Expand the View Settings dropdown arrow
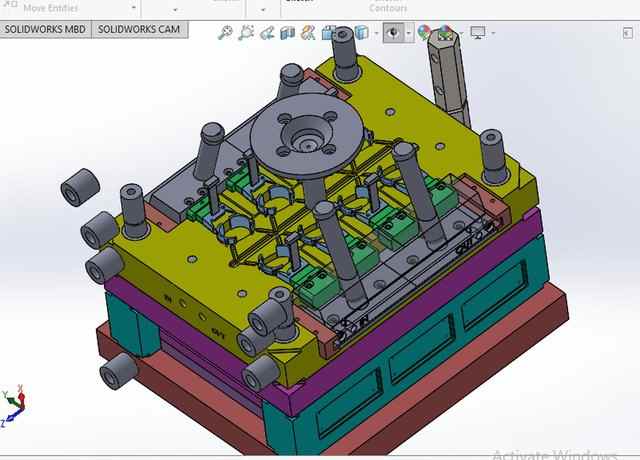 click(x=493, y=33)
